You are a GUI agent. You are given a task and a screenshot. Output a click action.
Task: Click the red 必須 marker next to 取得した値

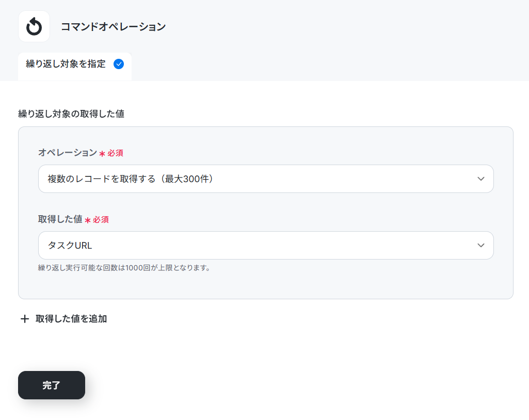[x=101, y=220]
